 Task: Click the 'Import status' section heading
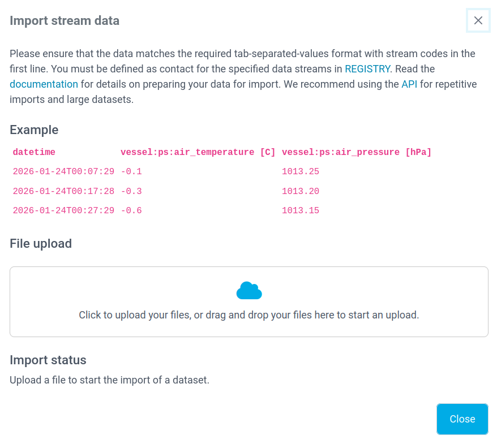(x=48, y=360)
